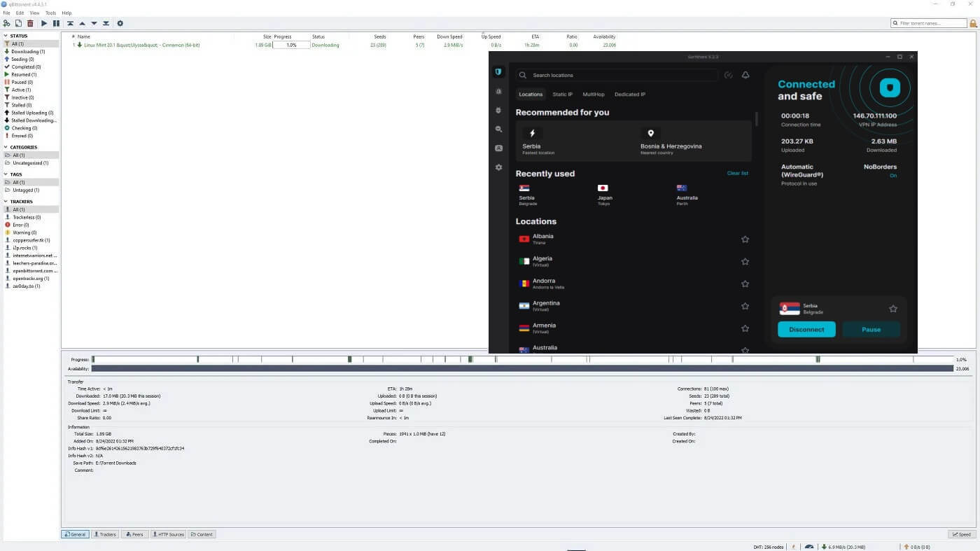Open the Dedicated IP tab in Surfshark
The height and width of the screenshot is (551, 980).
pos(630,95)
